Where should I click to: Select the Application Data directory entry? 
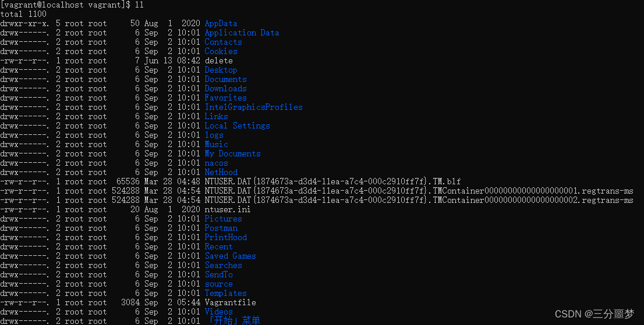[x=242, y=33]
